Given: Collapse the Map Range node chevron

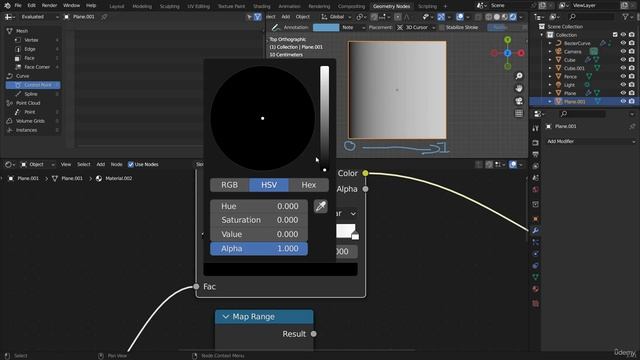Looking at the screenshot, I should 226,317.
